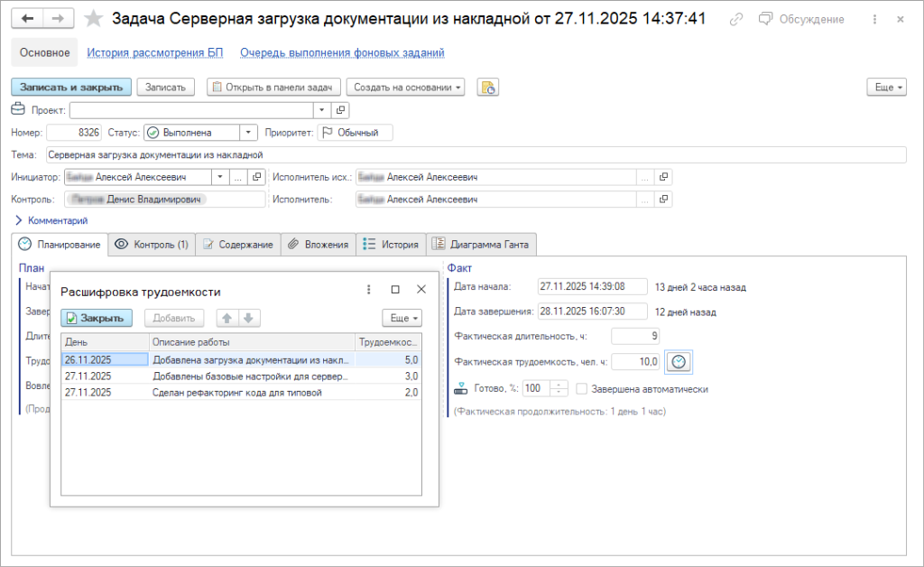Viewport: 924px width, 567px height.
Task: Open the main toolbar Еще menu
Action: (886, 88)
